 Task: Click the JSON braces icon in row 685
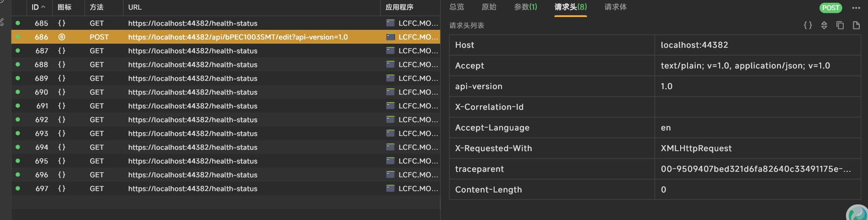coord(62,23)
